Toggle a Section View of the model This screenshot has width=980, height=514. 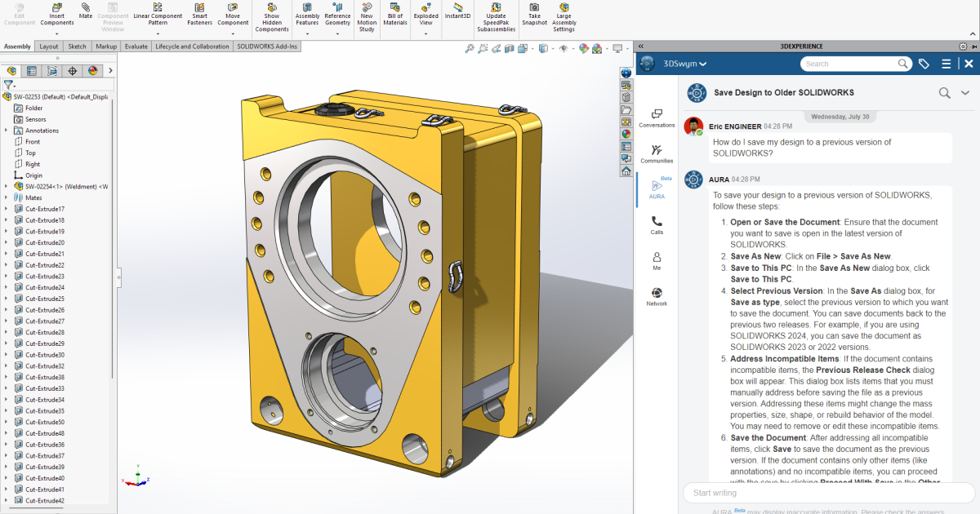click(508, 48)
